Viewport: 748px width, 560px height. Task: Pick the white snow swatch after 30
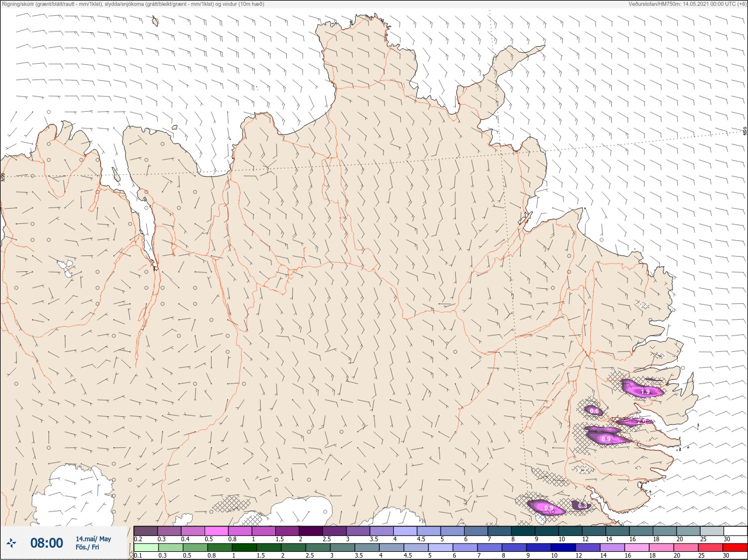(735, 531)
